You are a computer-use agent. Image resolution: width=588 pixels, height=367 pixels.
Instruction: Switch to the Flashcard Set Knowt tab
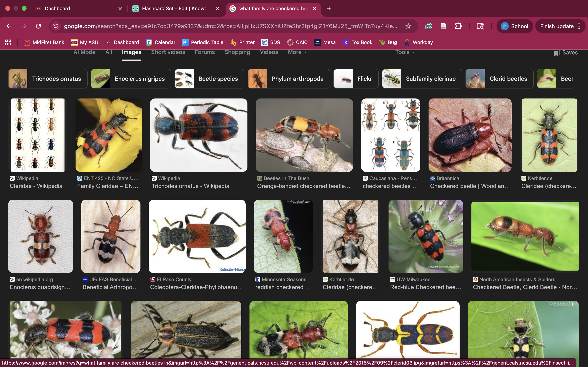coord(174,9)
